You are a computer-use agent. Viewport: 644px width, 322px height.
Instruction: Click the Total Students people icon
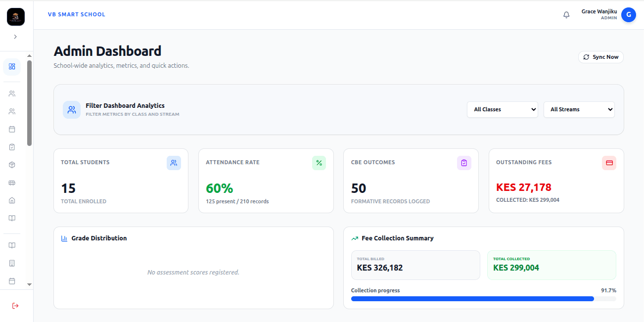pos(174,163)
